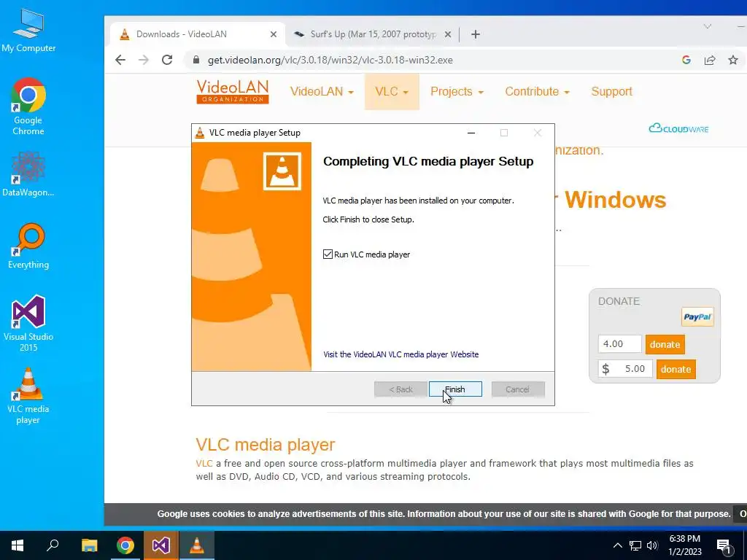This screenshot has height=560, width=747.
Task: Open Visual Studio from taskbar
Action: [161, 545]
